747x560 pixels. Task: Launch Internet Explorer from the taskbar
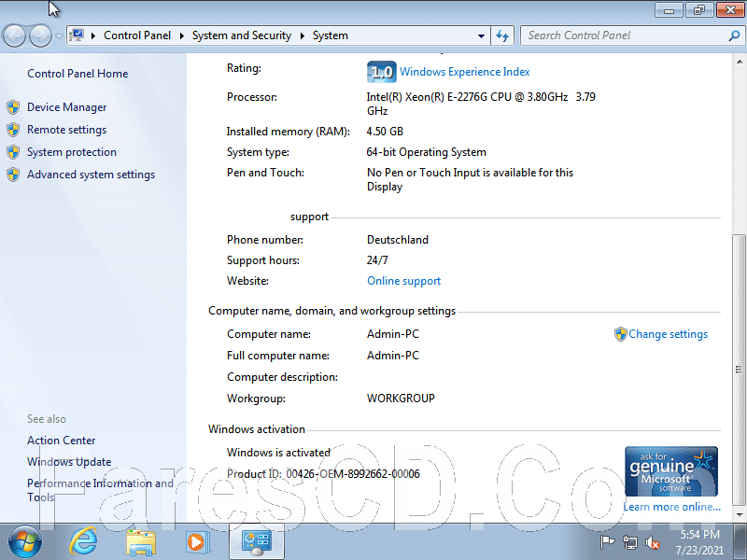coord(83,542)
